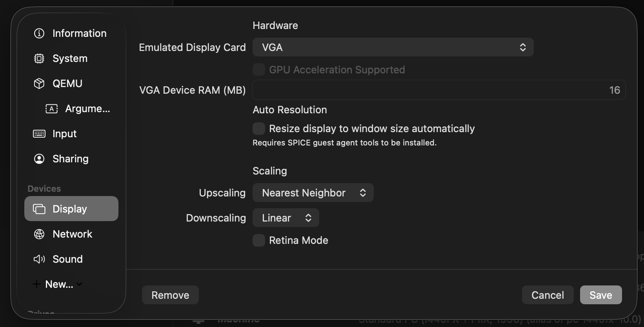The width and height of the screenshot is (644, 327).
Task: Click the Remove button
Action: (170, 295)
